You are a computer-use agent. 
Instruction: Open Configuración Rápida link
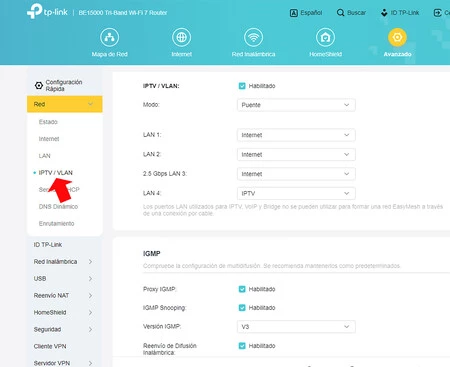64,85
